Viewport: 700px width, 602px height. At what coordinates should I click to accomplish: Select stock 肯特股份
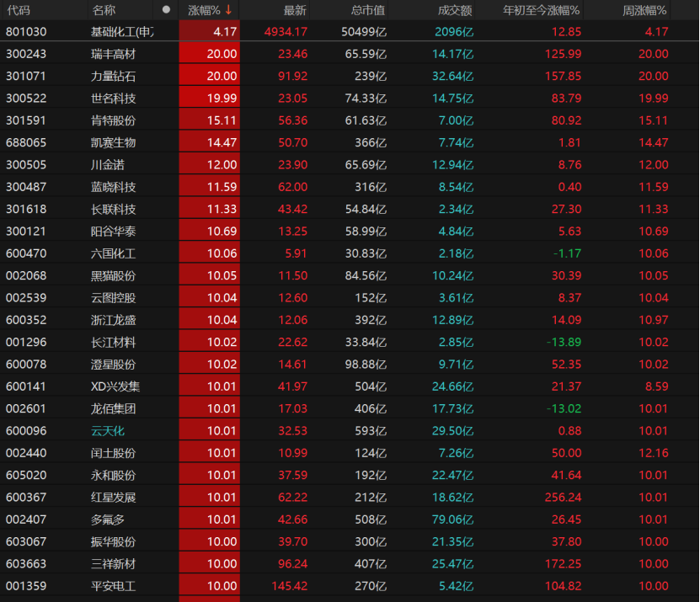coord(113,120)
